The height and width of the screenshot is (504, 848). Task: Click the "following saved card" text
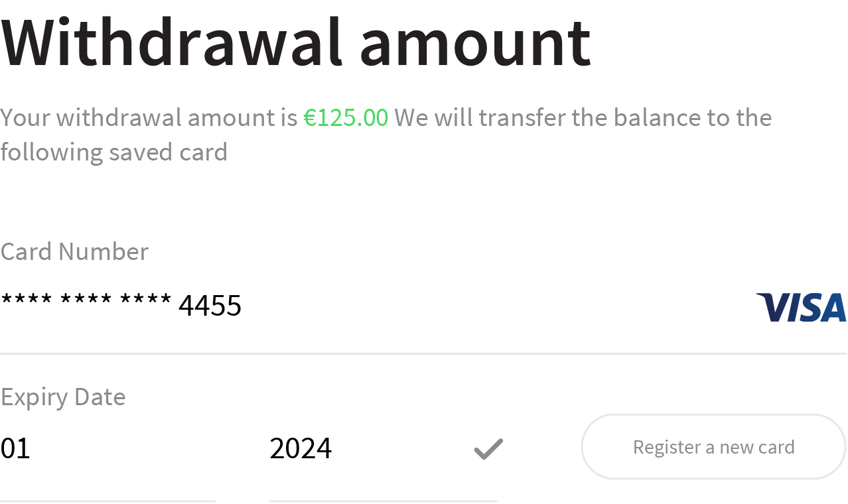click(113, 152)
